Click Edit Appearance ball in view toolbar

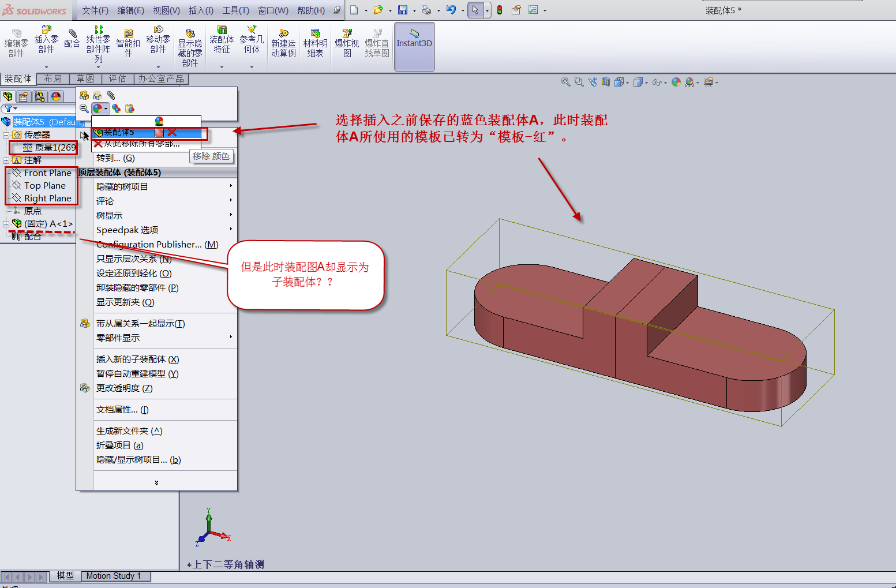676,83
